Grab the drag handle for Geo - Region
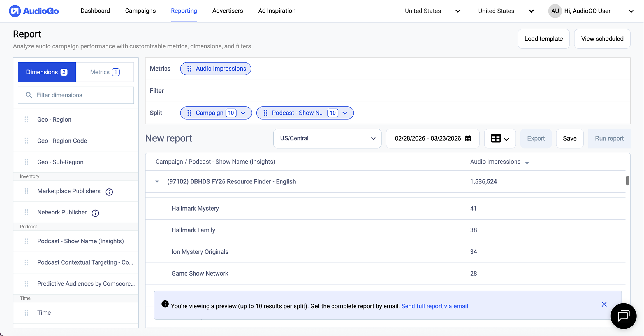 click(x=26, y=120)
